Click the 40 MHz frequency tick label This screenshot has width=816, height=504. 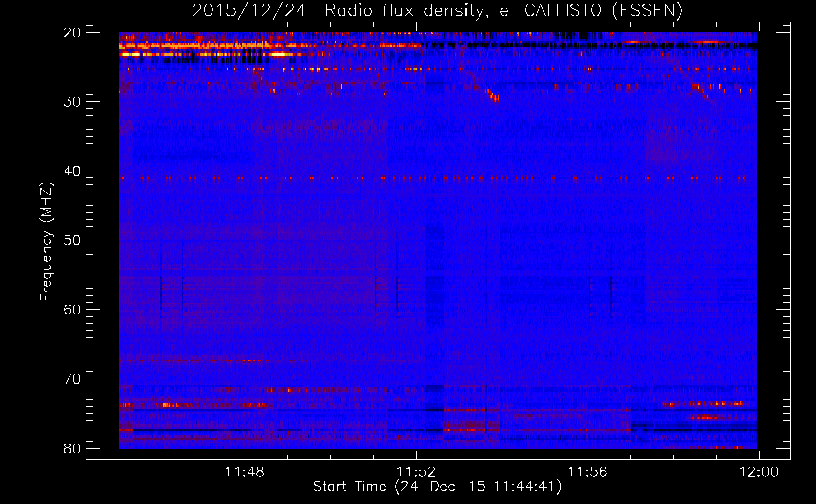click(73, 171)
